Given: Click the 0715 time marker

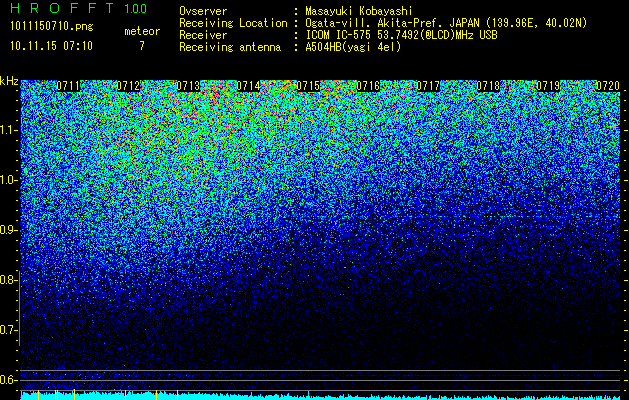Looking at the screenshot, I should tap(308, 86).
